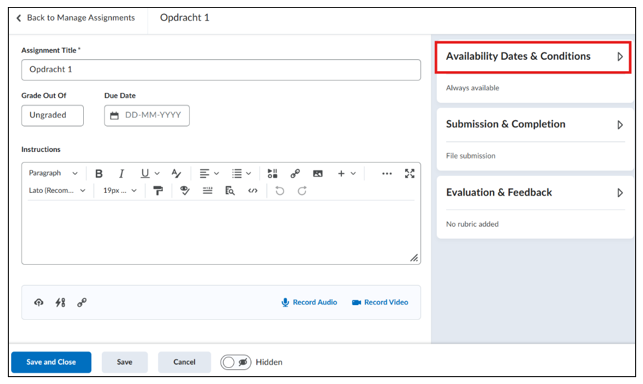
Task: Click the 'Always available' text
Action: click(x=472, y=88)
